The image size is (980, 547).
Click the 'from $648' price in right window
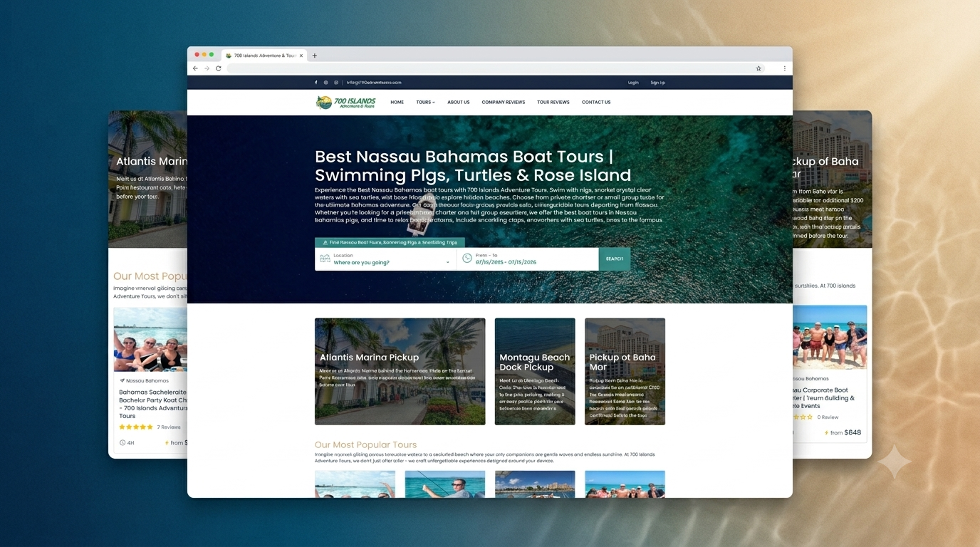click(x=843, y=432)
